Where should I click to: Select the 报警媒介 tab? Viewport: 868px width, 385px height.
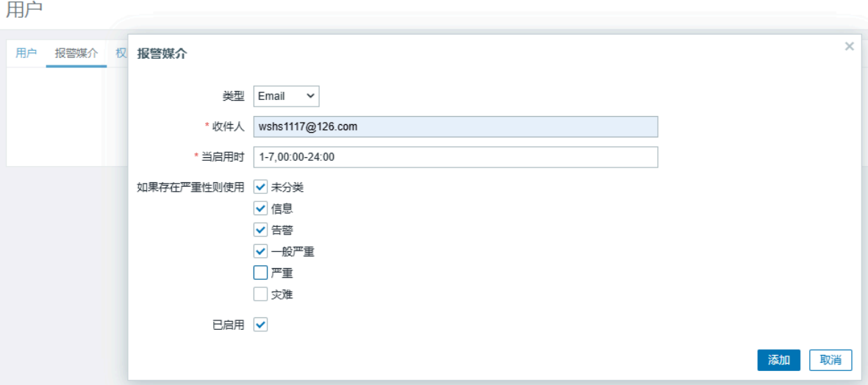76,54
